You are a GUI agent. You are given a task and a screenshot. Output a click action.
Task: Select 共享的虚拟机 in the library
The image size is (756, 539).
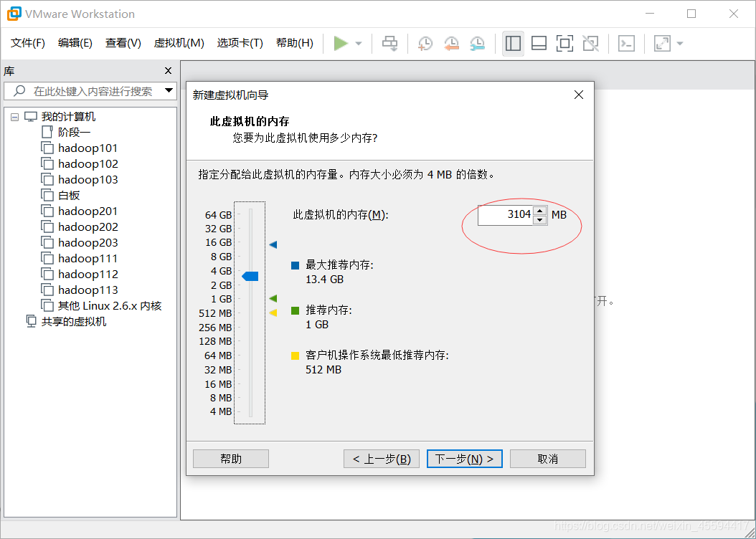tap(74, 321)
